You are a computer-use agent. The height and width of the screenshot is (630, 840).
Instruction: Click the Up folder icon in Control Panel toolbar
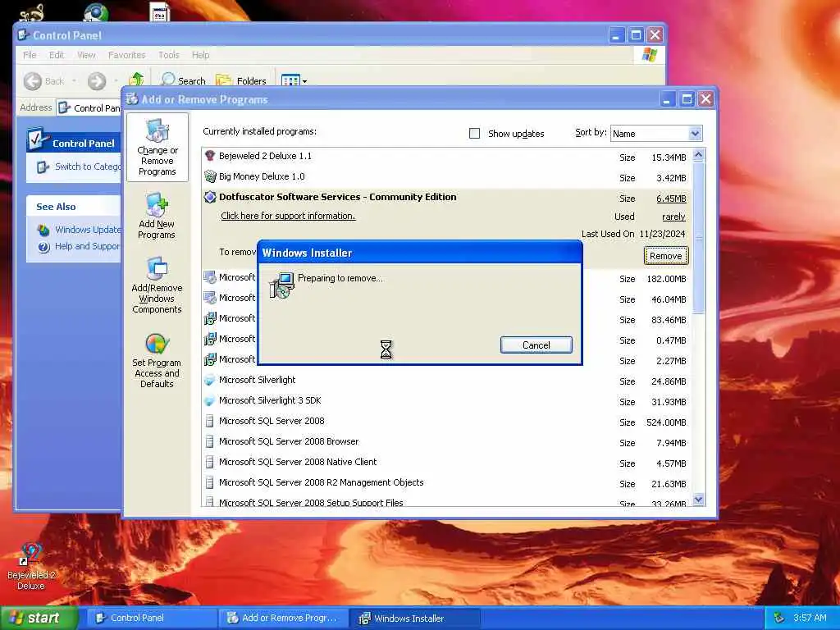click(x=136, y=80)
